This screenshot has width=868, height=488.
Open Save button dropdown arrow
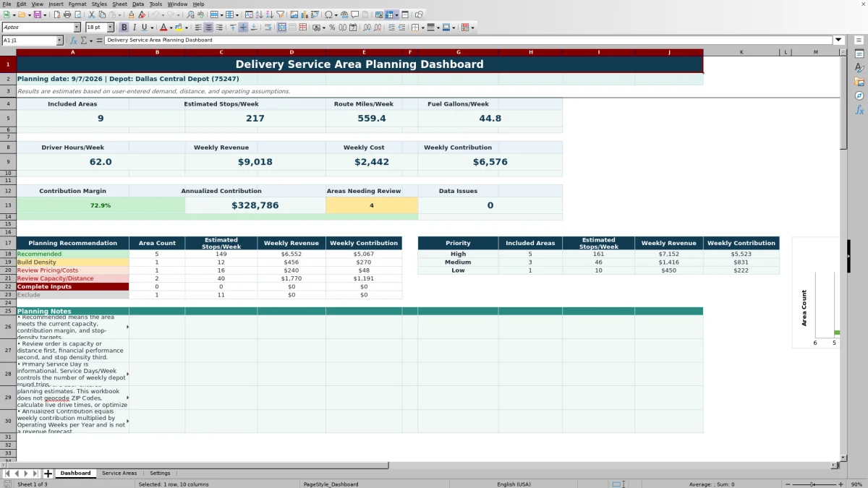coord(45,14)
